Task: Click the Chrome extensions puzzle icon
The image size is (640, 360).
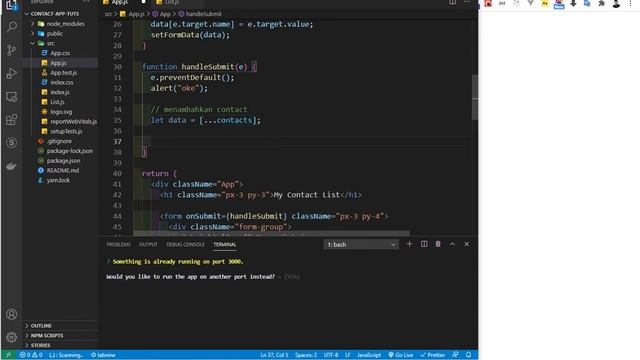Action: click(601, 4)
